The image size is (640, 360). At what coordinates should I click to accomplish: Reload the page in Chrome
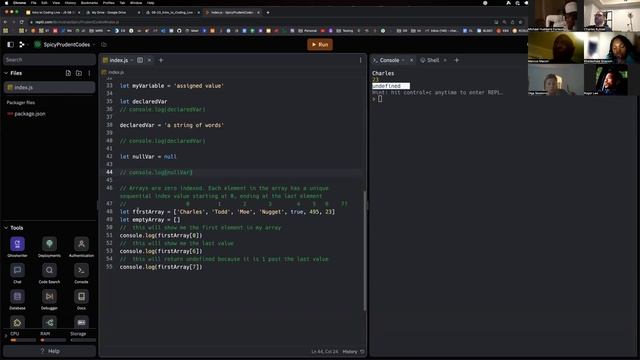tap(22, 22)
